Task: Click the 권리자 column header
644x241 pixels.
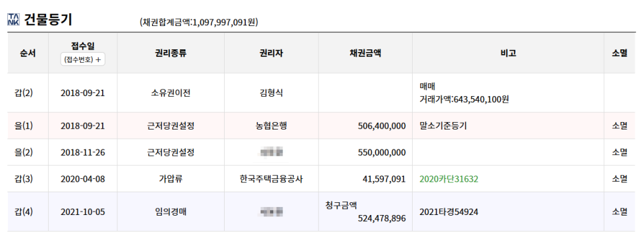Action: 271,53
